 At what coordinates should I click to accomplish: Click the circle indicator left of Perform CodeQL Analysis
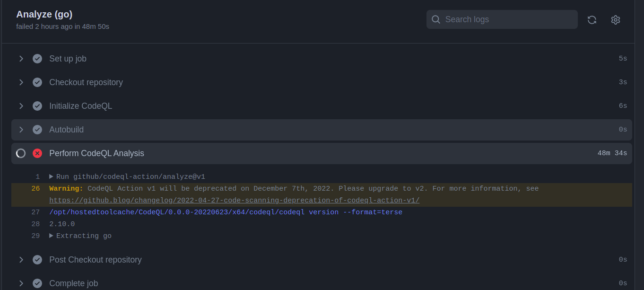pos(20,153)
